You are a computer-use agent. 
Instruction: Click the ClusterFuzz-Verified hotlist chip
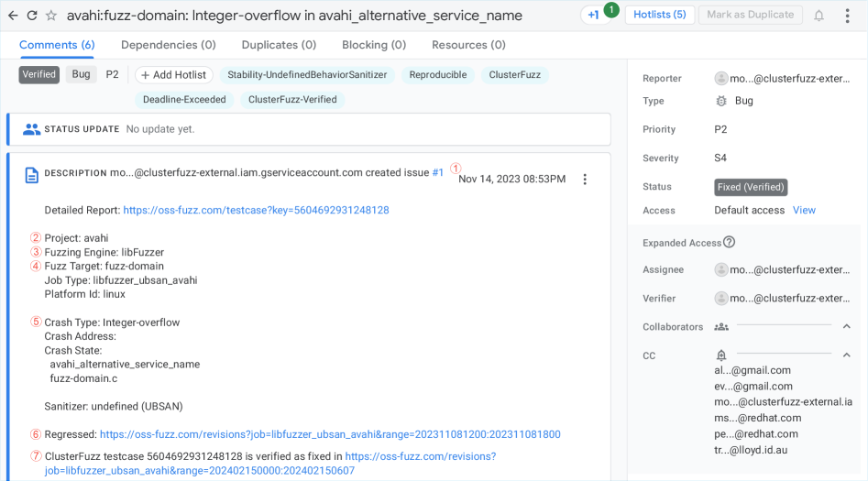292,99
